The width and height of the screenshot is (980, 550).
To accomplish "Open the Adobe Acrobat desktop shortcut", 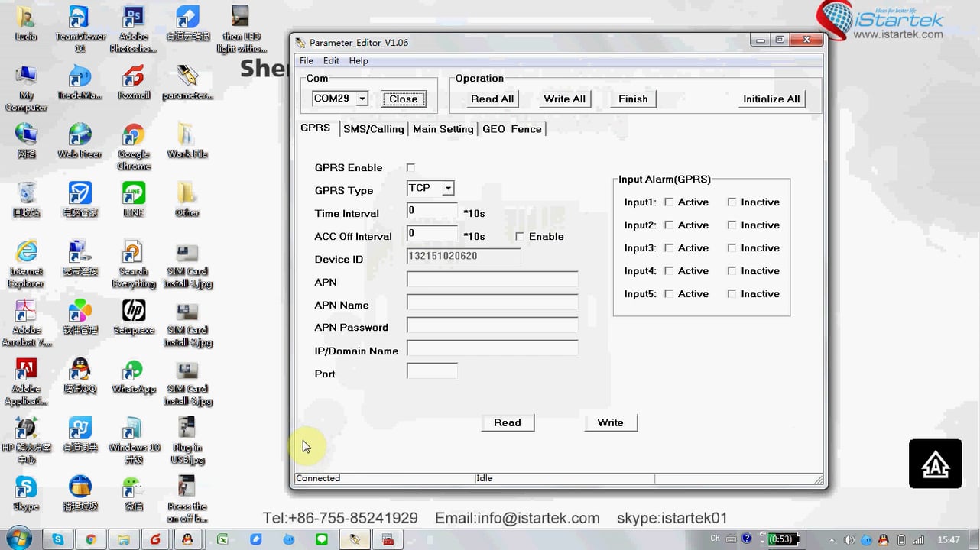I will (x=26, y=322).
